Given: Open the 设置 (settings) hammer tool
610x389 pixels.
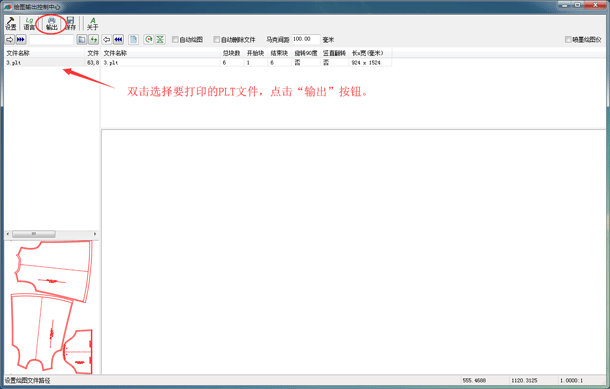Looking at the screenshot, I should 11,23.
